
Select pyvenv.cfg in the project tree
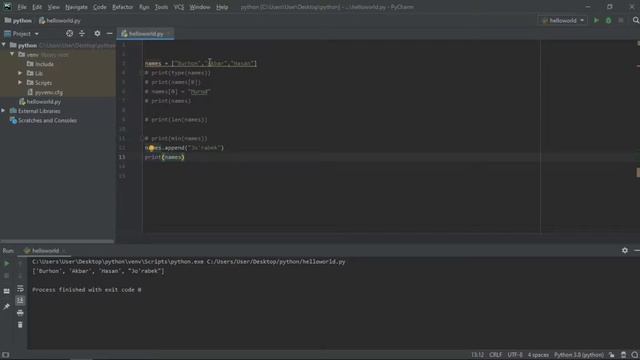(49, 92)
